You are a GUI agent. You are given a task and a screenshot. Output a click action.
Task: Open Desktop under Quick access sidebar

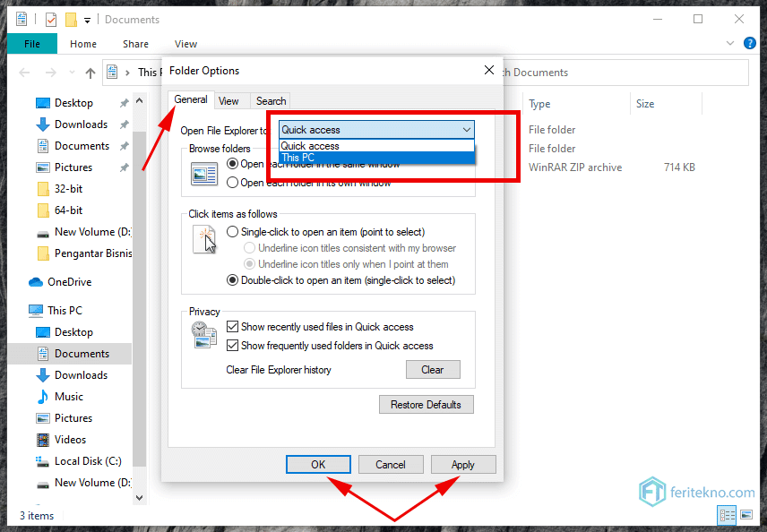coord(73,103)
